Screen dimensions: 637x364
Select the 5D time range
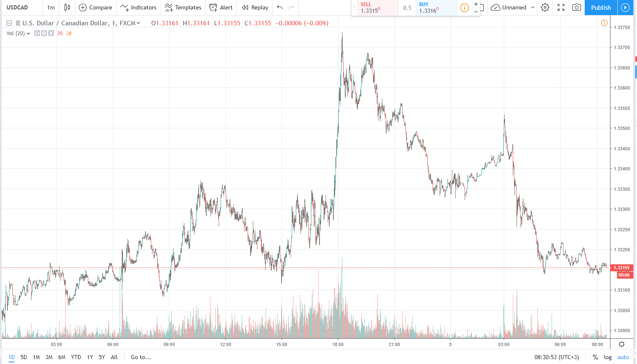[24, 357]
